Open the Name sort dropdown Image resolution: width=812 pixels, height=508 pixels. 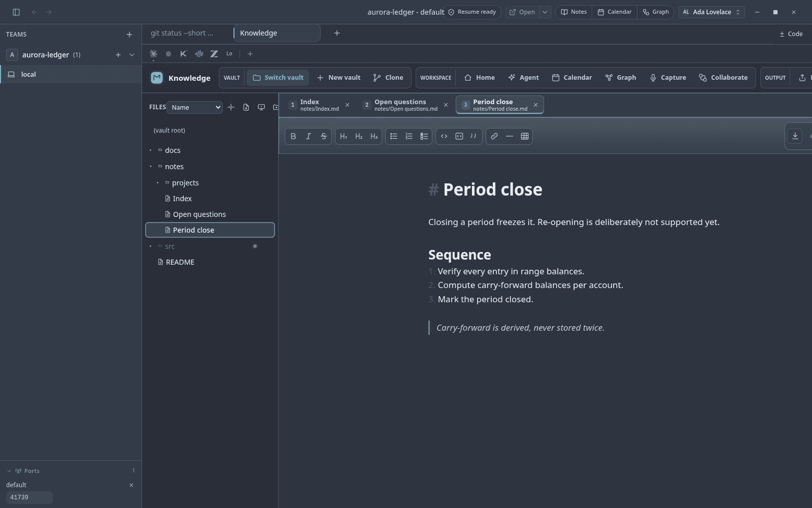click(x=195, y=107)
